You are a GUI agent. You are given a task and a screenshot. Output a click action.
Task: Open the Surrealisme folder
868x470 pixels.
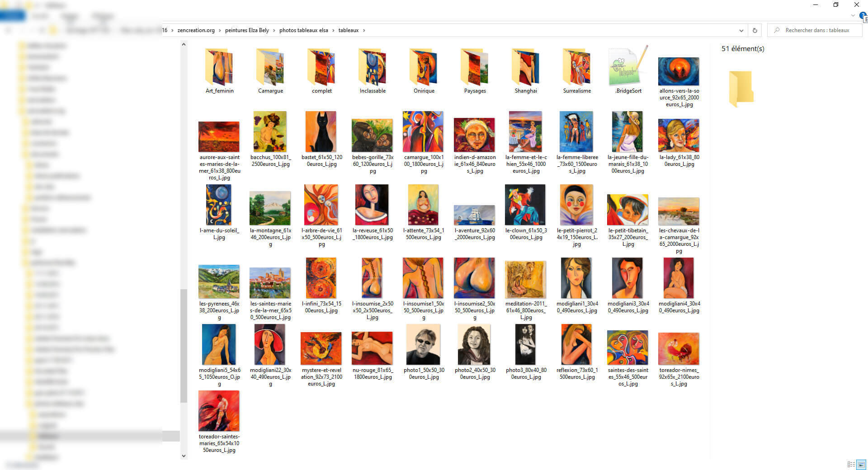click(x=577, y=68)
